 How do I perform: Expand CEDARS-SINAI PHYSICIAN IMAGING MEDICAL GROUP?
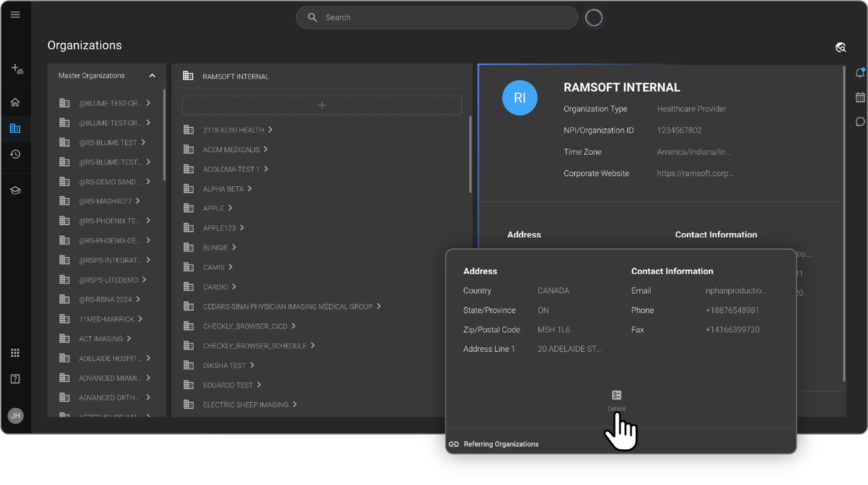(x=379, y=306)
